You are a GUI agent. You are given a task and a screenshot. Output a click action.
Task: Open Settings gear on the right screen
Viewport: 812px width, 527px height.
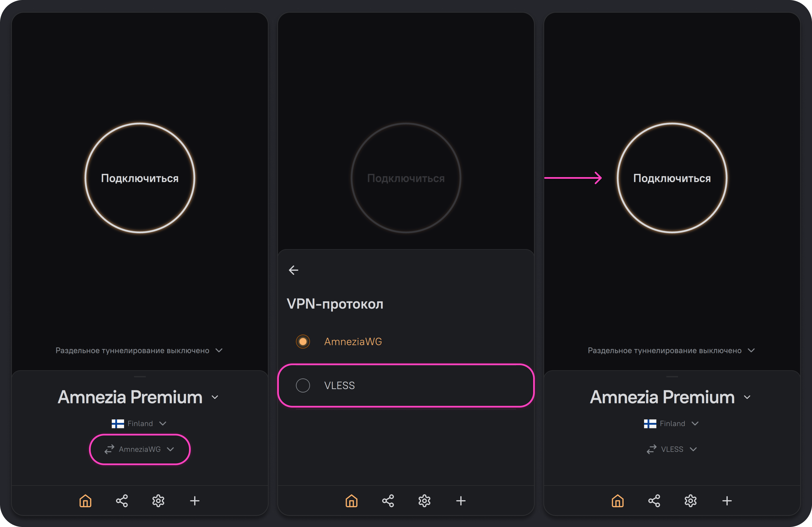point(691,501)
